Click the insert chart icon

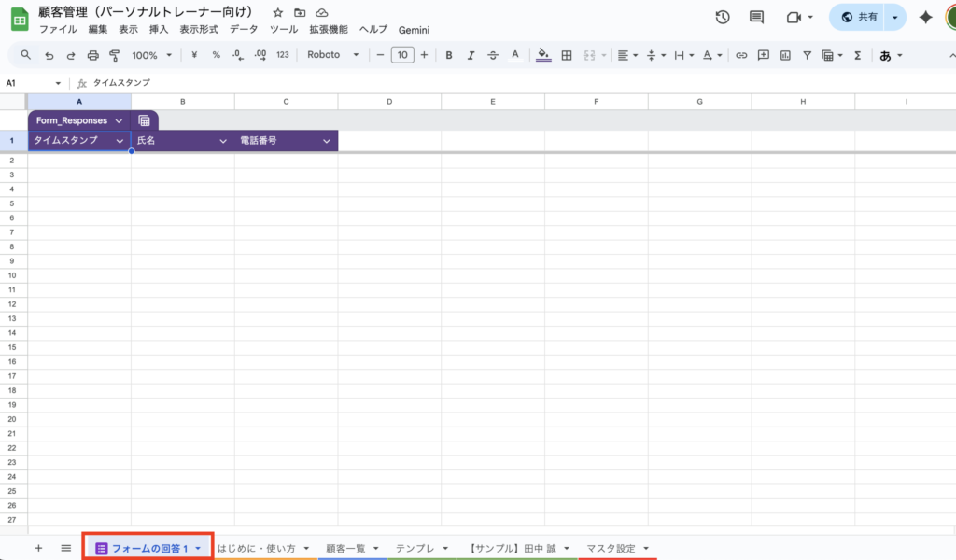point(785,55)
